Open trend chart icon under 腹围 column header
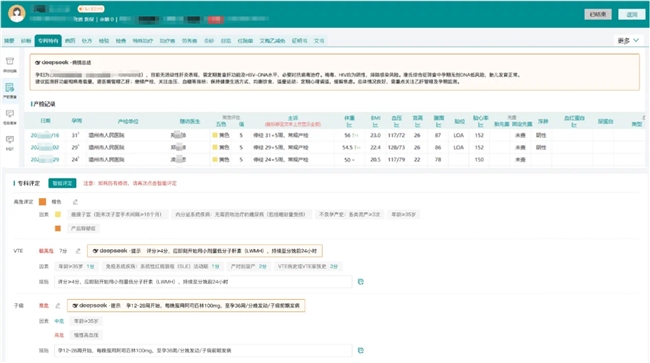This screenshot has width=650, height=363. point(438,125)
